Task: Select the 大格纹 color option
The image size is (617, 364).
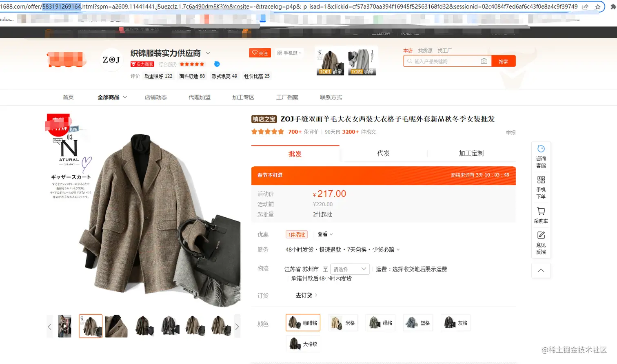Action: (303, 344)
